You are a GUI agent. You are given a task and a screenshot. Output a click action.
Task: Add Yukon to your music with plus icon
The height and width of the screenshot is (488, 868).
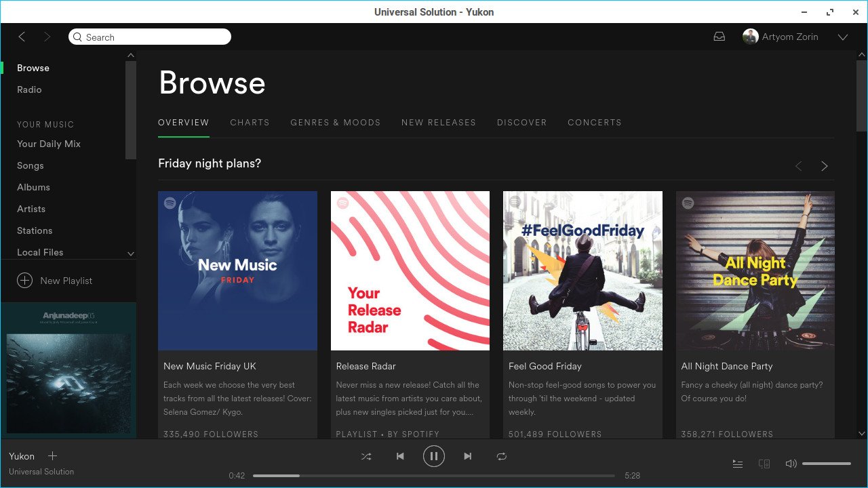pos(52,456)
